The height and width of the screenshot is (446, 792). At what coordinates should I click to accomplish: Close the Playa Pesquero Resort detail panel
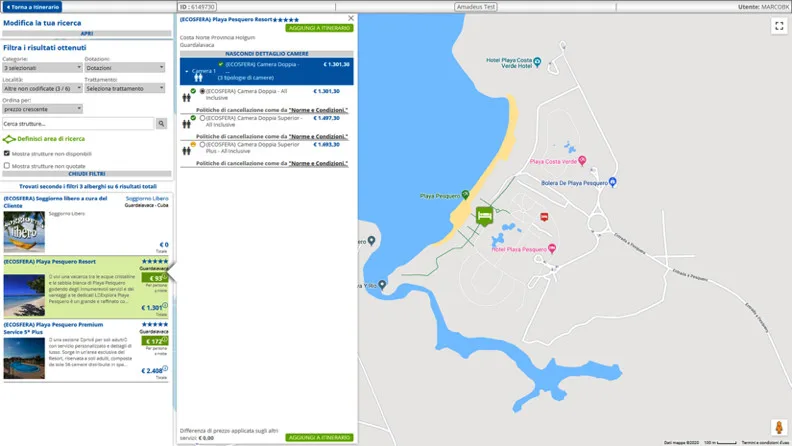pos(351,18)
